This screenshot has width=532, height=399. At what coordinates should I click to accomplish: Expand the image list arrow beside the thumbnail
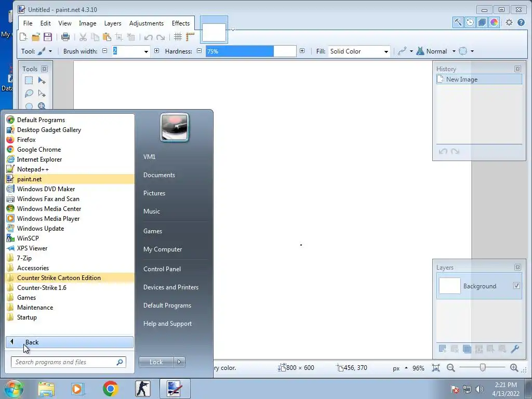[233, 29]
